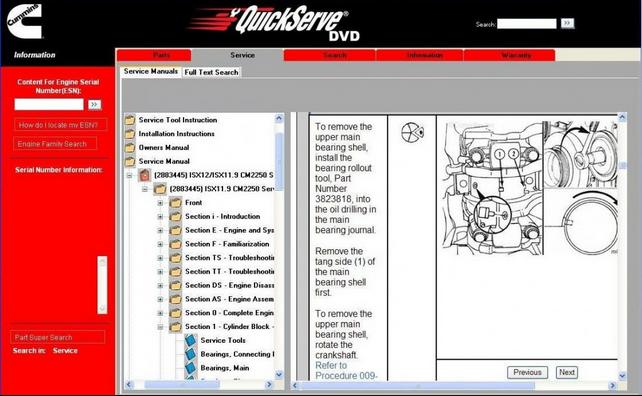Expand the Front tree node
The width and height of the screenshot is (642, 396).
[x=160, y=203]
